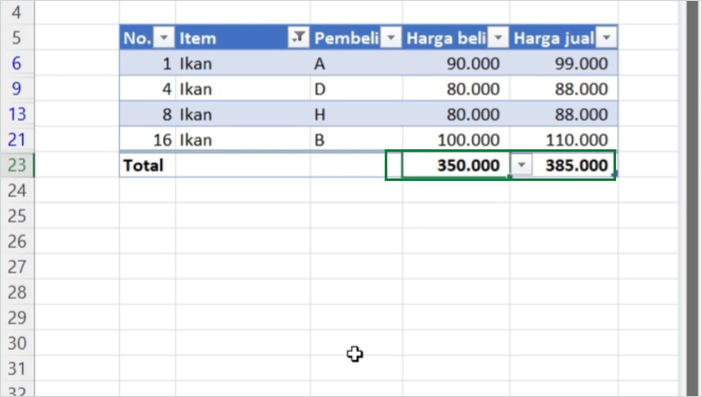Click the vertical scrollbar on the right

[693, 198]
